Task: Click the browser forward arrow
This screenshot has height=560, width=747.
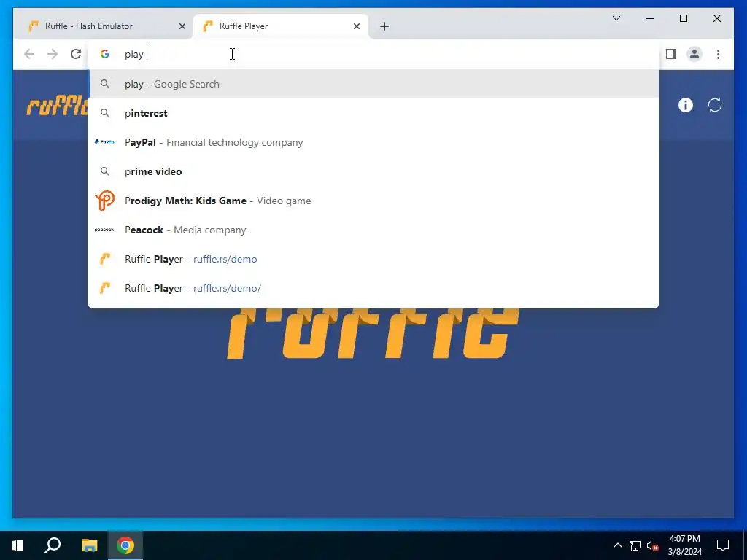Action: pyautogui.click(x=53, y=54)
